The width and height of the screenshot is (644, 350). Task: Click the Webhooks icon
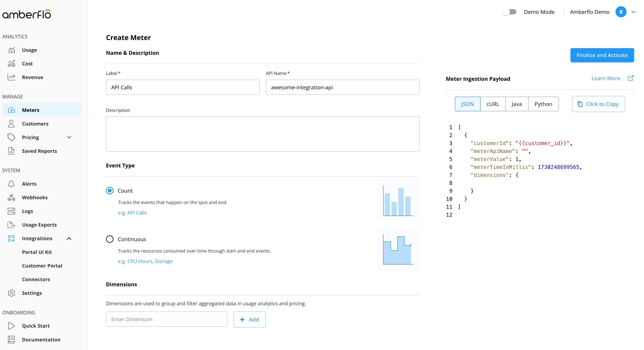(11, 198)
